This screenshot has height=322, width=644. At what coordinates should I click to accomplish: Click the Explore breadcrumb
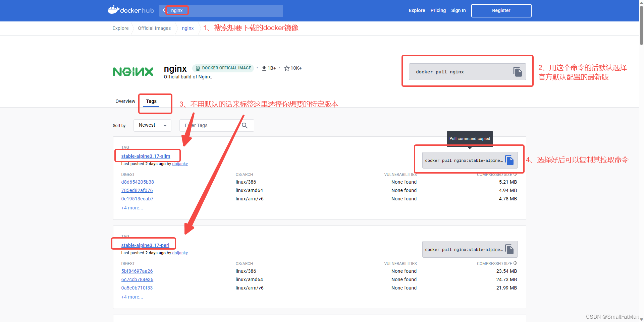(x=120, y=28)
